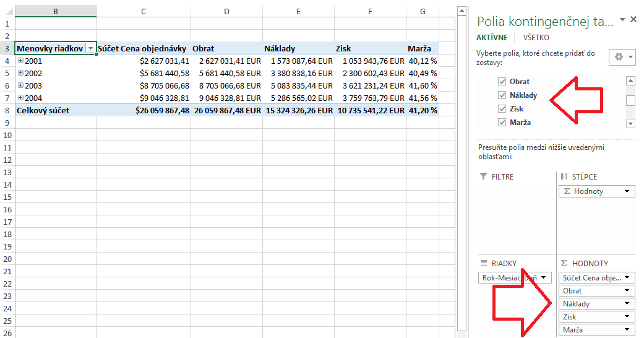Open the Obrat dropdown in HODNOTY area
This screenshot has width=644, height=338.
(627, 291)
